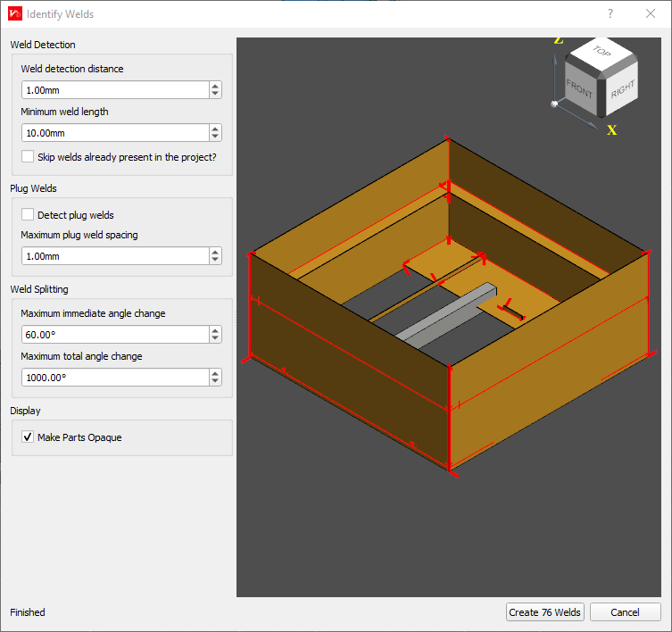This screenshot has height=632, width=672.
Task: Increase weld detection distance with up arrow
Action: pyautogui.click(x=215, y=86)
